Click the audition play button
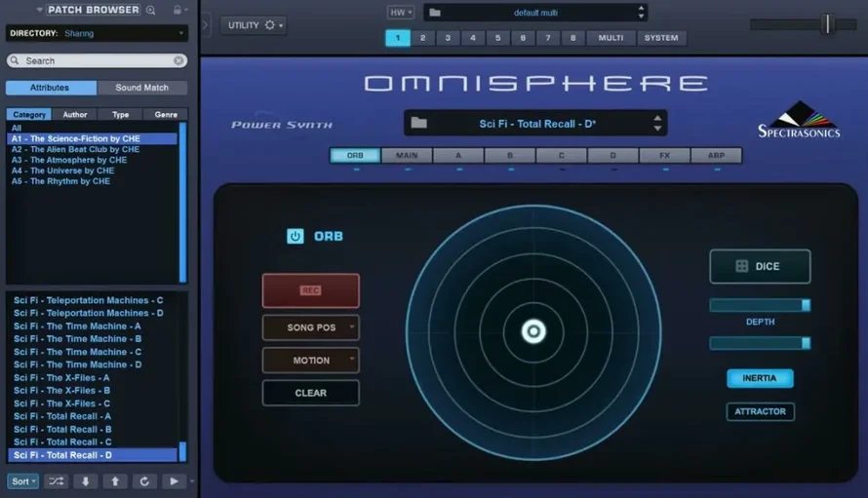The width and height of the screenshot is (868, 498). tap(174, 481)
